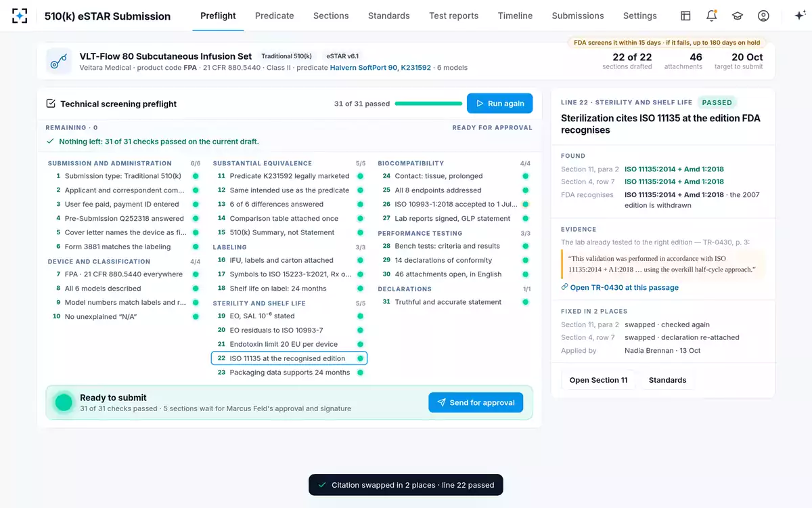
Task: Click the Technical screening preflight checklist icon
Action: 51,104
